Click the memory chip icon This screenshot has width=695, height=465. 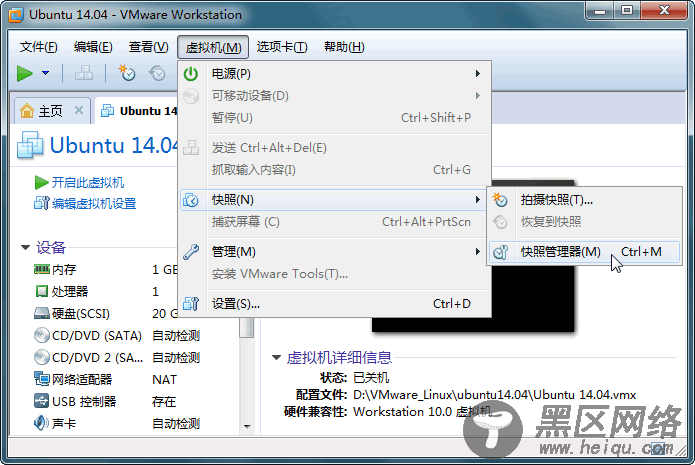[42, 269]
